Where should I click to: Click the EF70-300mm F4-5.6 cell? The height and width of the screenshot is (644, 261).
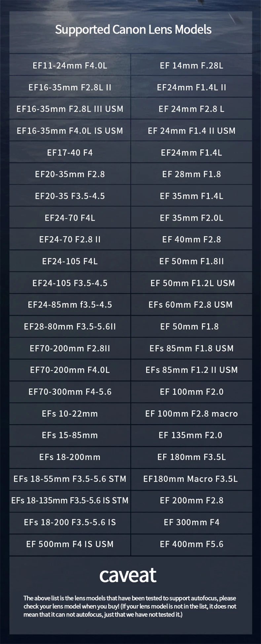pos(70,392)
